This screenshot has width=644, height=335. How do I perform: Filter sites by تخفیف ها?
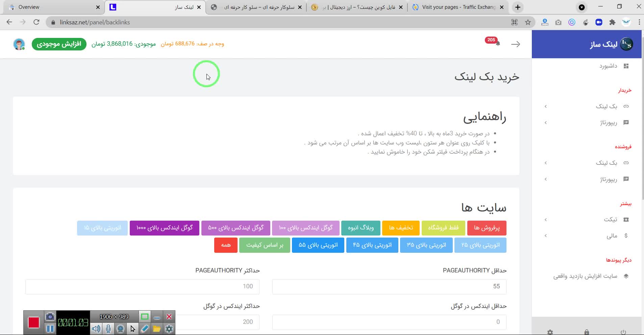(401, 228)
